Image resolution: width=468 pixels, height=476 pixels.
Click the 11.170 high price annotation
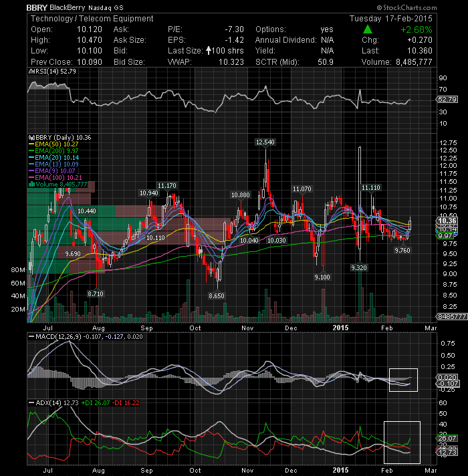(167, 185)
